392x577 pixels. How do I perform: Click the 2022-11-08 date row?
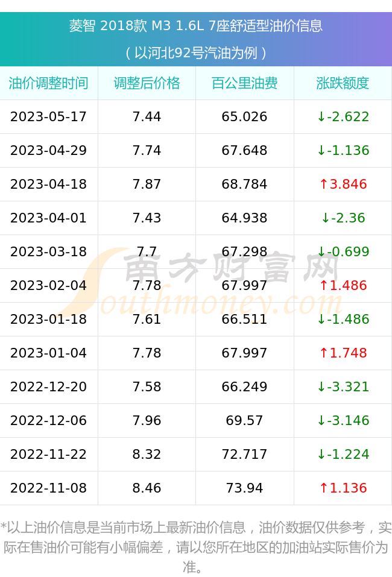196,488
